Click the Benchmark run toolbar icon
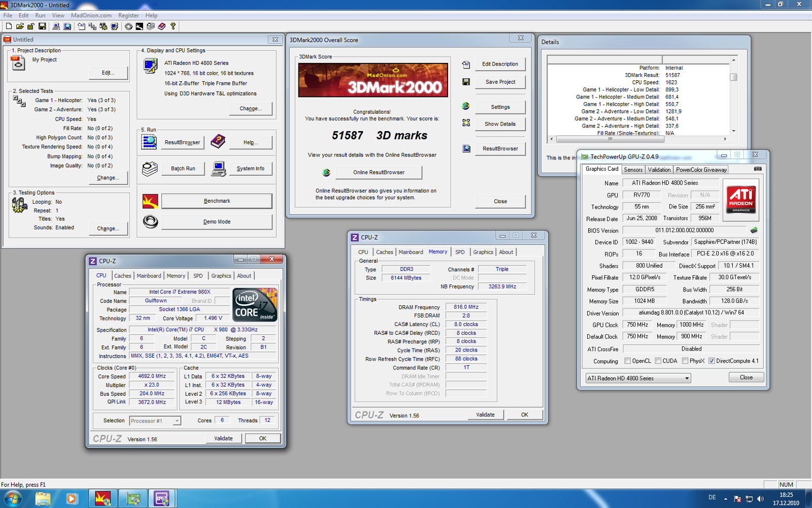 (140, 26)
